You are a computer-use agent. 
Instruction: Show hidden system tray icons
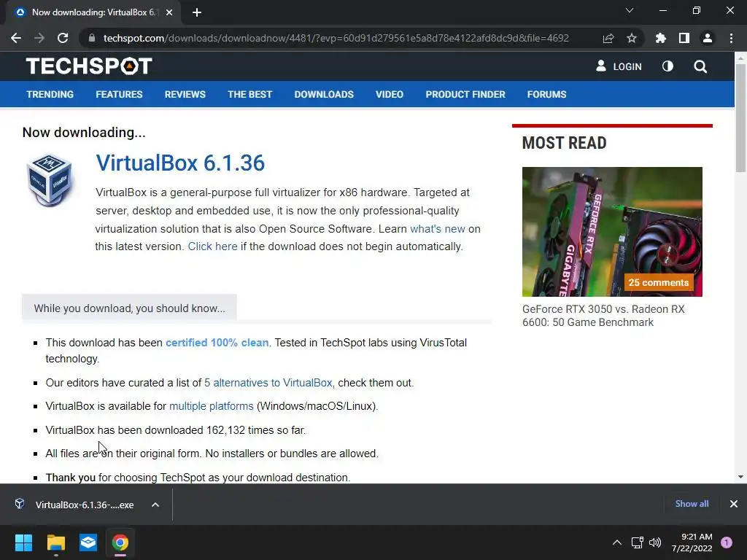[x=617, y=542]
